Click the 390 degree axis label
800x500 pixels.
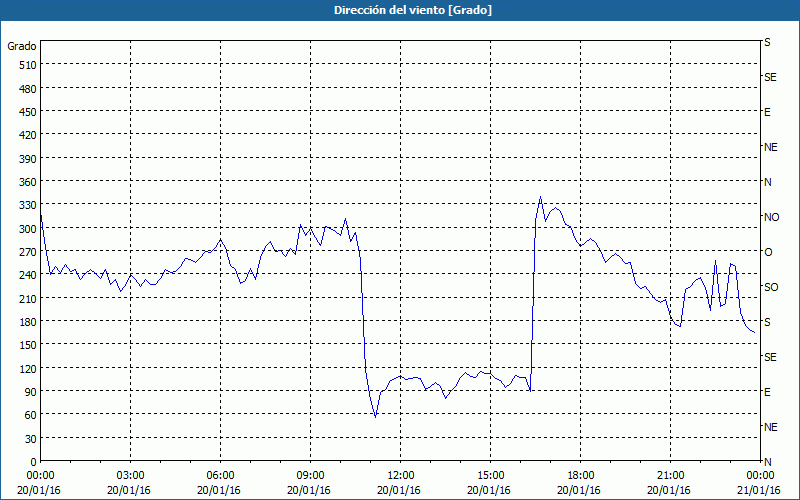pos(27,159)
